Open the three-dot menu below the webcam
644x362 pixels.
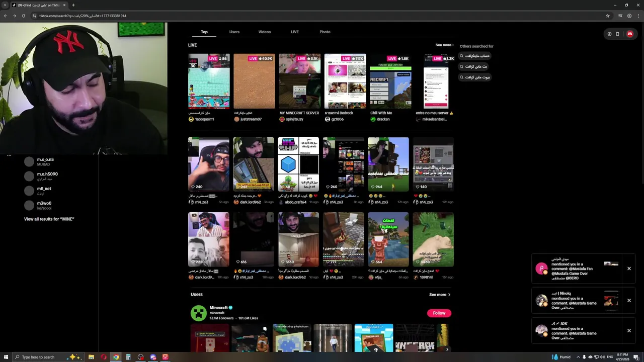9,155
